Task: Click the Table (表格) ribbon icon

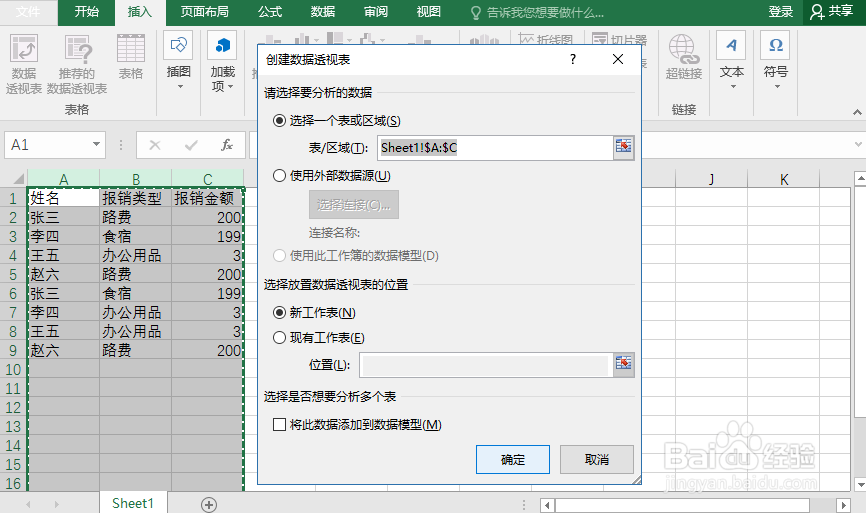Action: tap(131, 57)
